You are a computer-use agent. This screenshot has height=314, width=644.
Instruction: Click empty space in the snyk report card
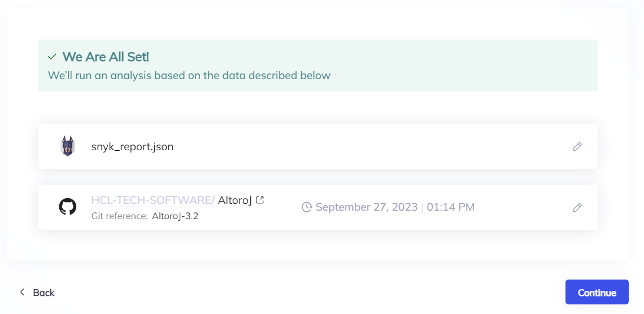pyautogui.click(x=367, y=146)
